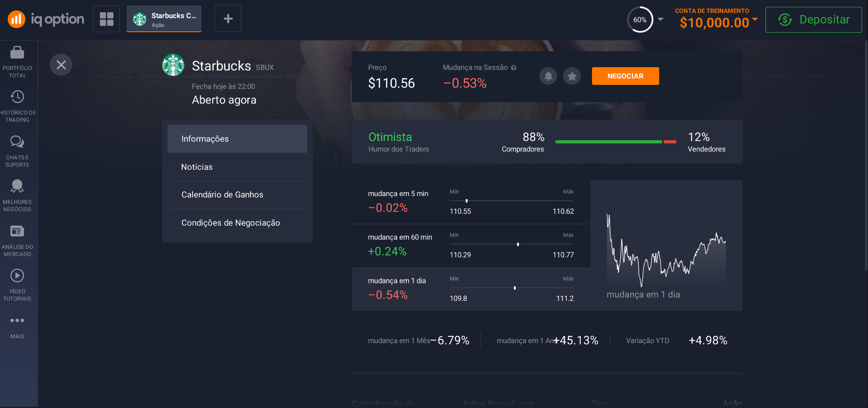Viewport: 868px width, 408px height.
Task: Select the mudança em 5 min row
Action: click(471, 202)
